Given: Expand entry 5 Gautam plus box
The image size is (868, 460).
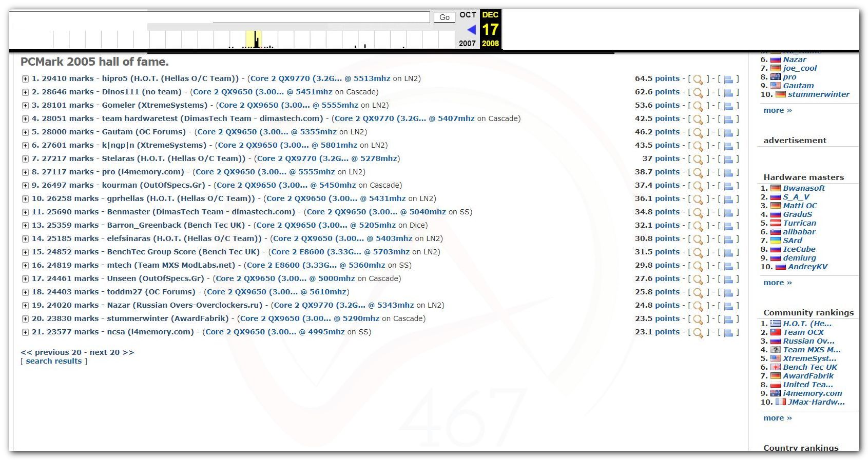Looking at the screenshot, I should (x=25, y=132).
